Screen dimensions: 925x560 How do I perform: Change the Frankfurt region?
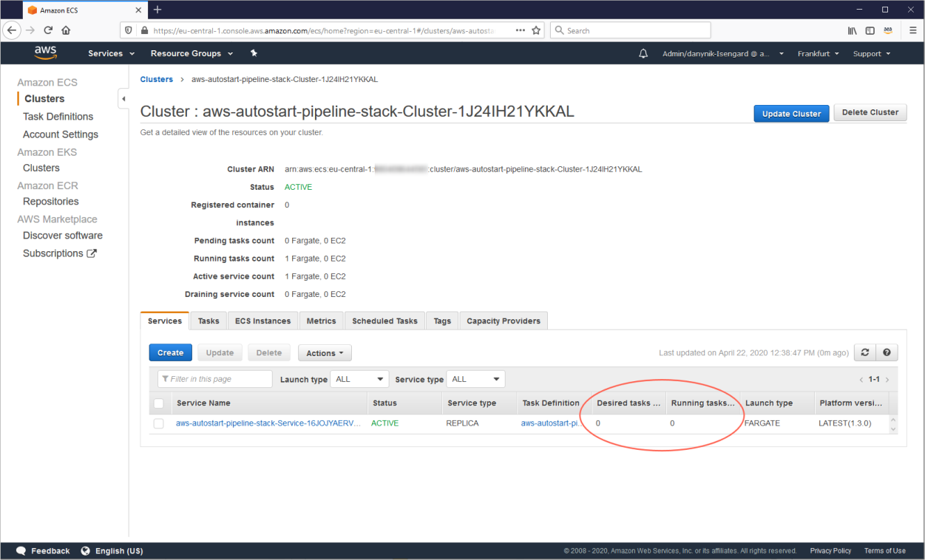tap(818, 54)
